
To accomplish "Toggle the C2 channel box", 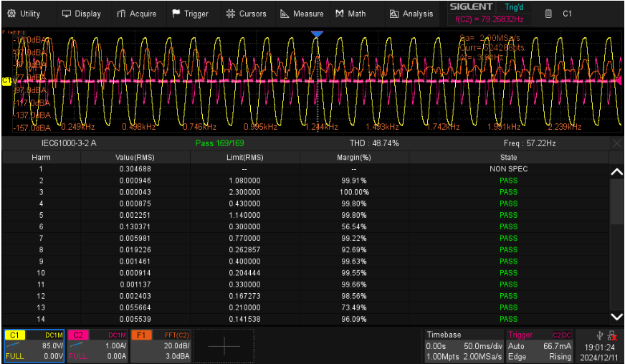I will (x=97, y=345).
